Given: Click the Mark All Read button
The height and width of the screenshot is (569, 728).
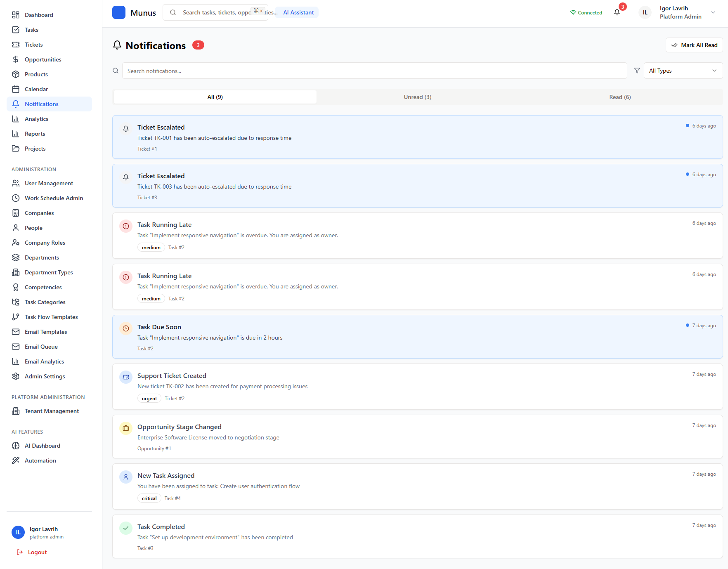Looking at the screenshot, I should pos(694,45).
